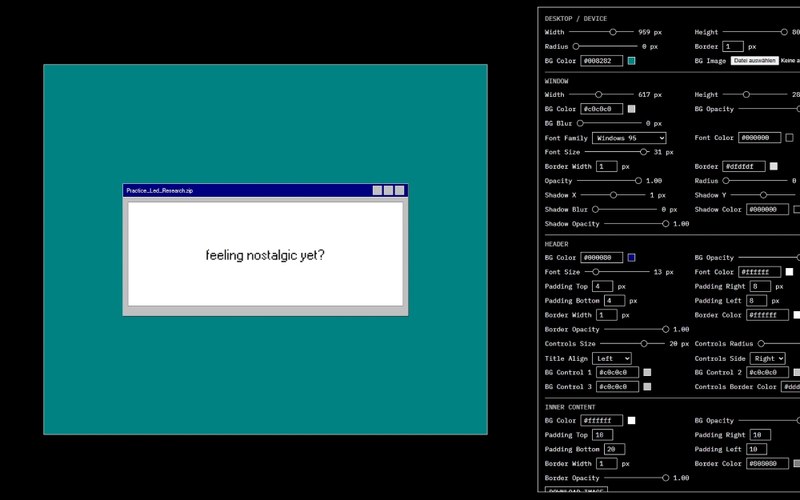The height and width of the screenshot is (500, 800).
Task: Click the Shadow Y slider handle
Action: tap(763, 195)
